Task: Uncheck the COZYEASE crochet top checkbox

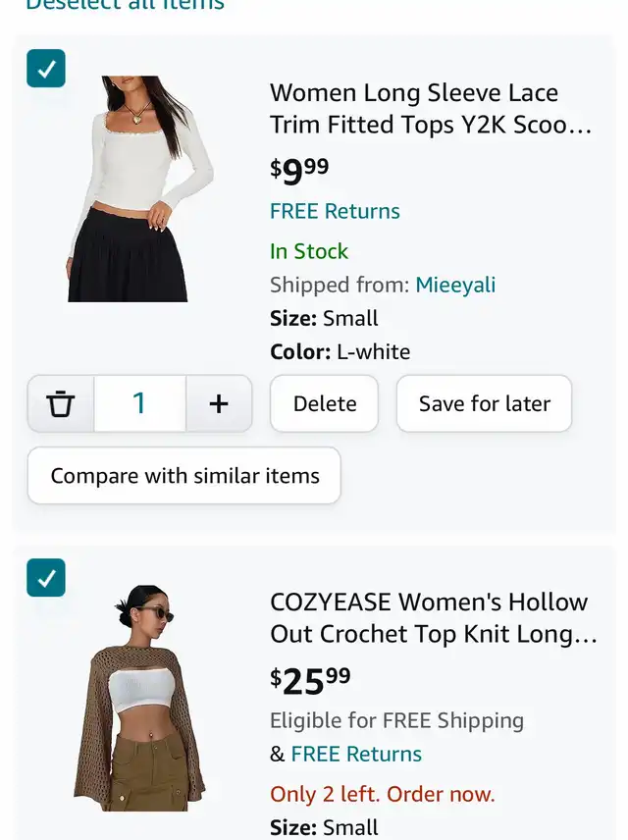Action: pyautogui.click(x=46, y=578)
